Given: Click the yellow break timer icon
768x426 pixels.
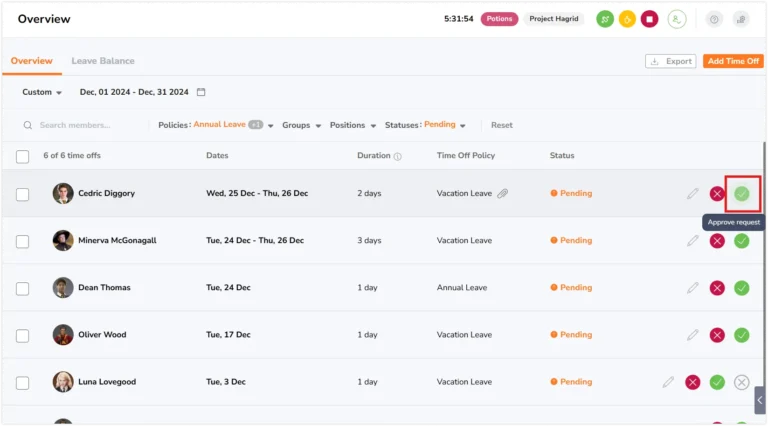Looking at the screenshot, I should point(627,19).
